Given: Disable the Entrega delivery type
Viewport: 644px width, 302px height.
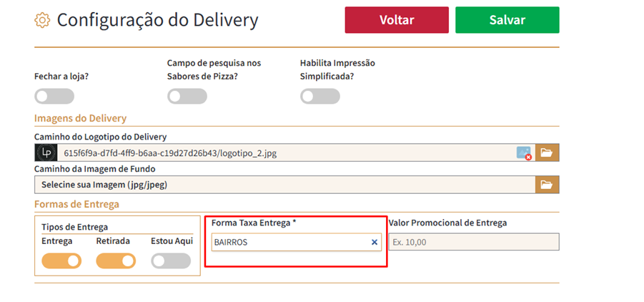Looking at the screenshot, I should pyautogui.click(x=61, y=261).
